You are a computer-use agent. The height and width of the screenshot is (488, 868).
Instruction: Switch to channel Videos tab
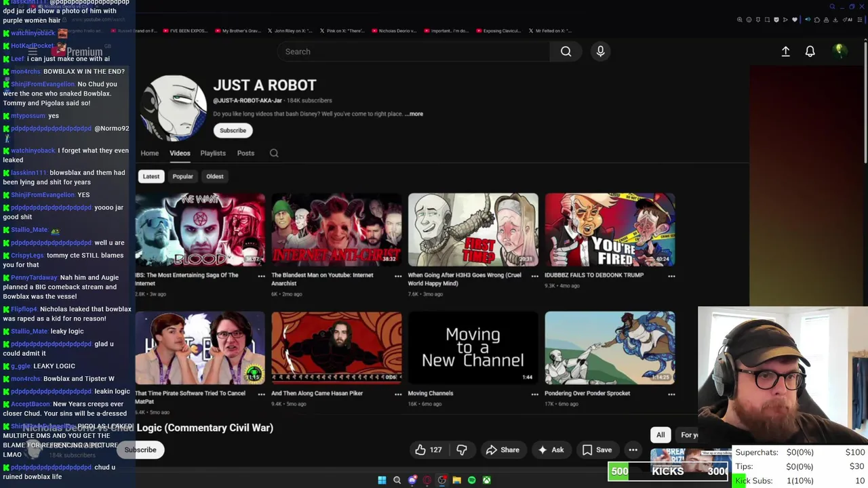pyautogui.click(x=180, y=153)
